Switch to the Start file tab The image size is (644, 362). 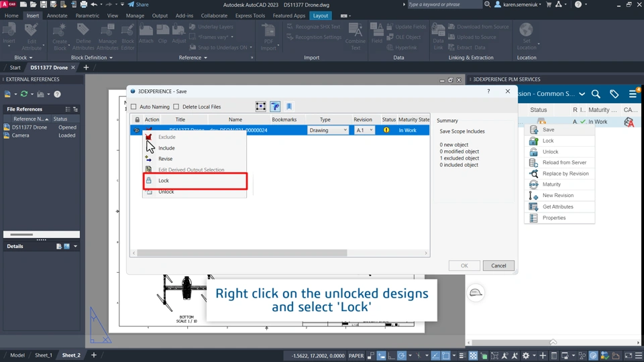coord(15,67)
